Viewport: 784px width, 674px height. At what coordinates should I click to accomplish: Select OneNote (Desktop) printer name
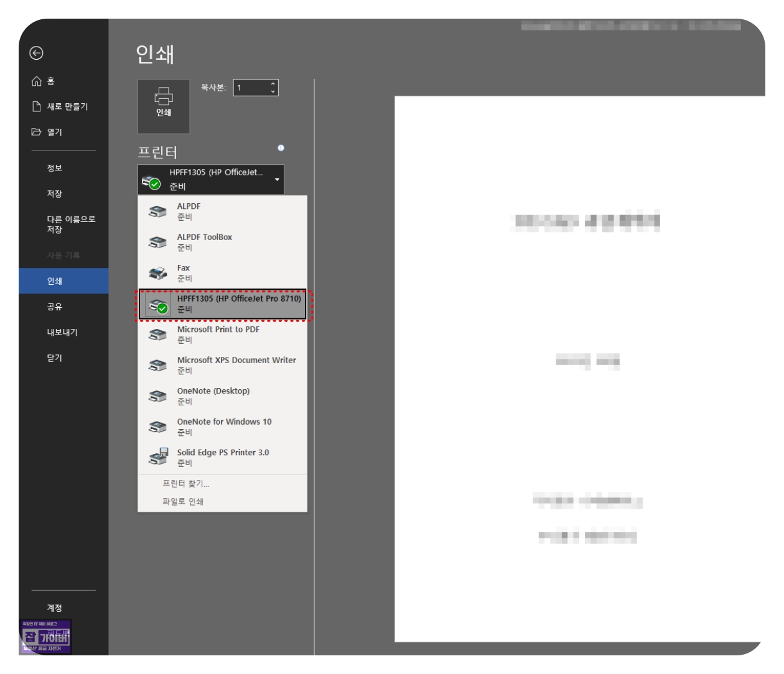click(213, 391)
